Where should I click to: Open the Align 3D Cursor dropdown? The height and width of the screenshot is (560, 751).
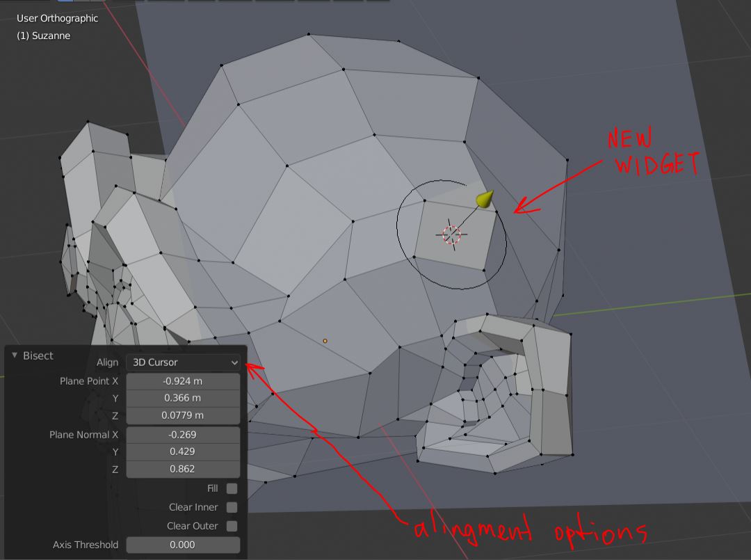183,362
